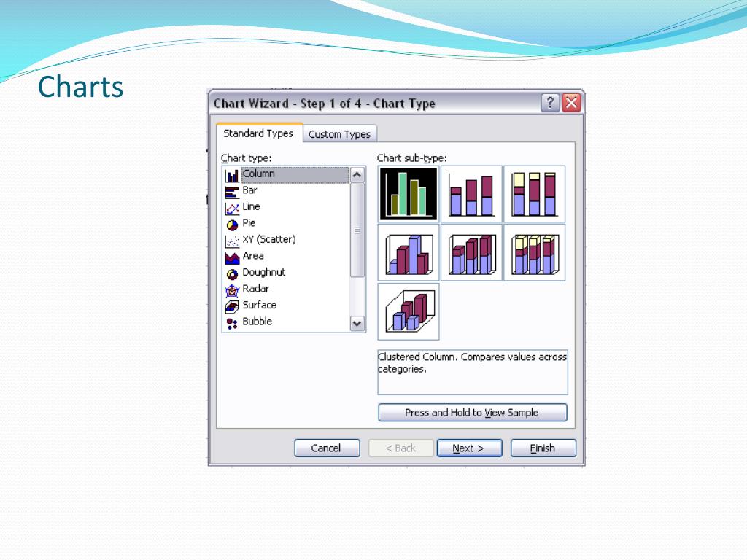Click the Cancel button

tap(327, 448)
